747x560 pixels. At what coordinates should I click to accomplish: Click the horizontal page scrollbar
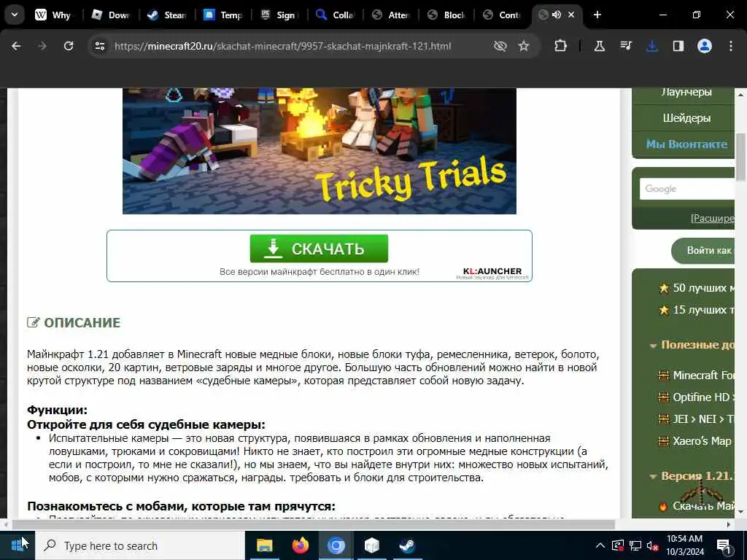[314, 524]
